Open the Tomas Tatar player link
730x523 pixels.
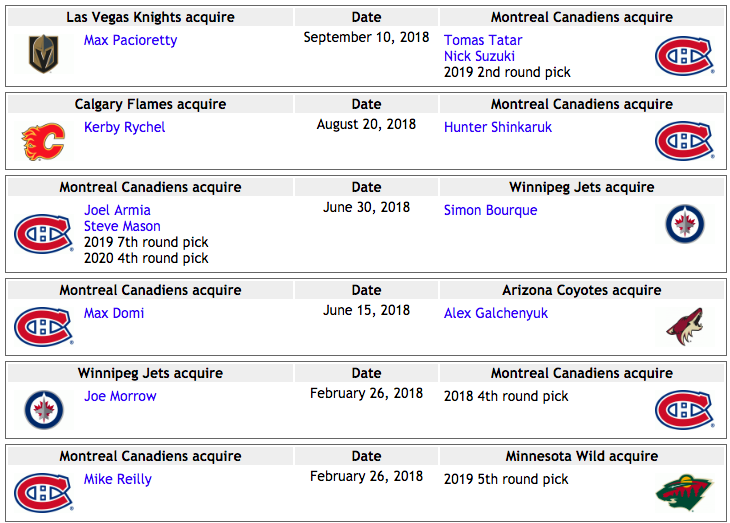483,40
